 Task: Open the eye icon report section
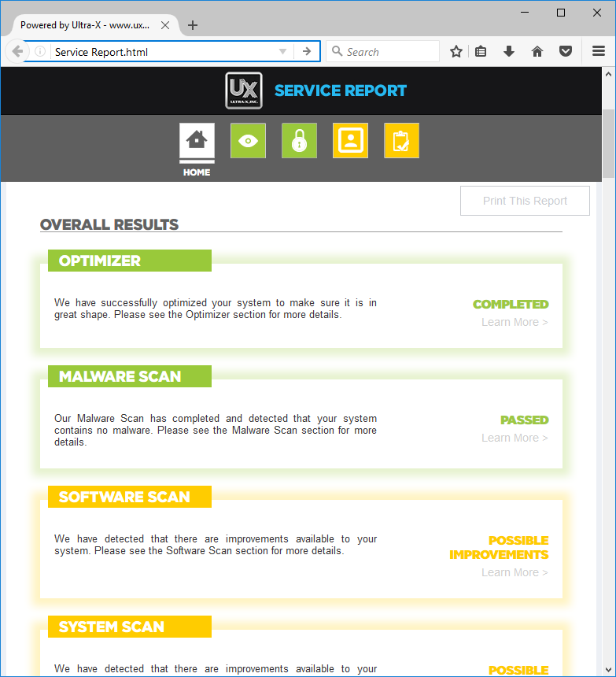click(248, 141)
